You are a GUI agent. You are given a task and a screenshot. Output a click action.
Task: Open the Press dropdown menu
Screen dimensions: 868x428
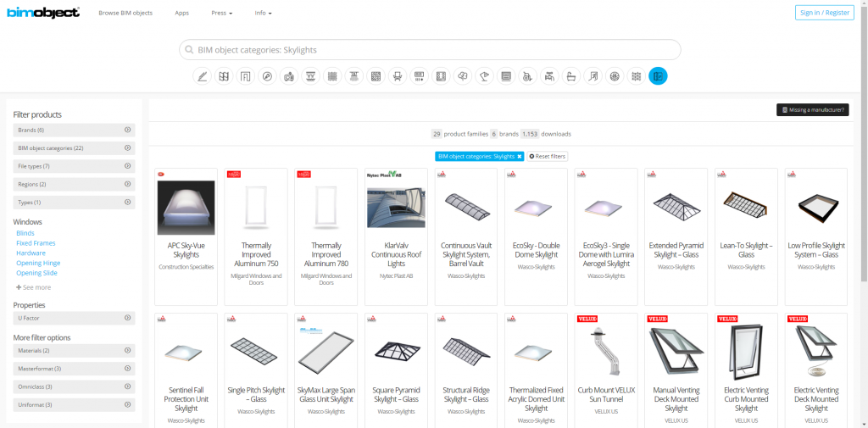pyautogui.click(x=221, y=13)
